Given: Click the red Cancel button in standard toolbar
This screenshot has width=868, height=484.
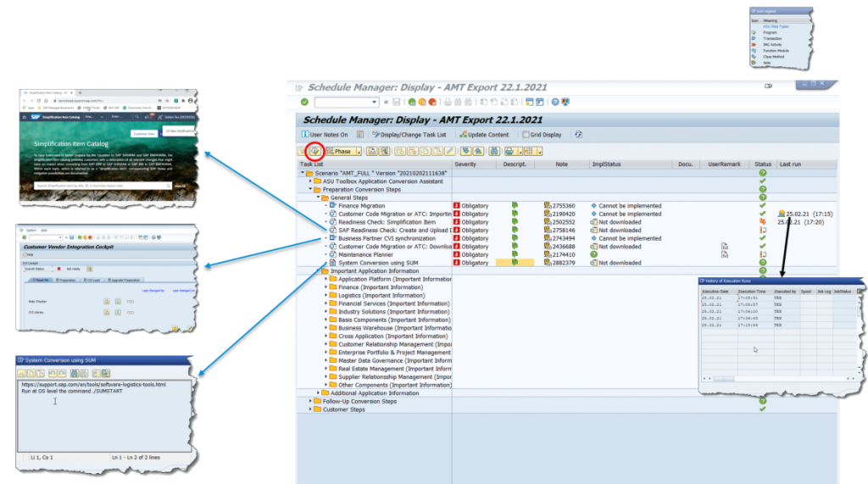Looking at the screenshot, I should [432, 102].
